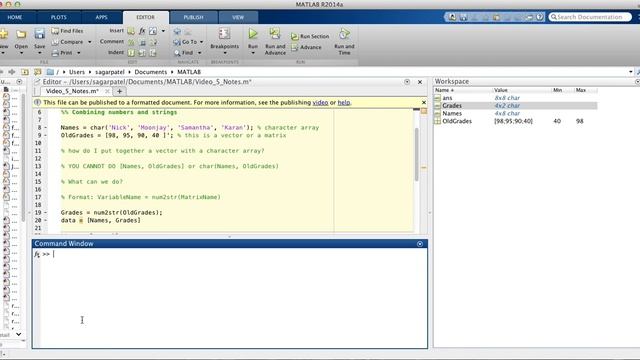Image resolution: width=640 pixels, height=360 pixels.
Task: Click the Insert section icon beside Insert label
Action: (x=131, y=31)
